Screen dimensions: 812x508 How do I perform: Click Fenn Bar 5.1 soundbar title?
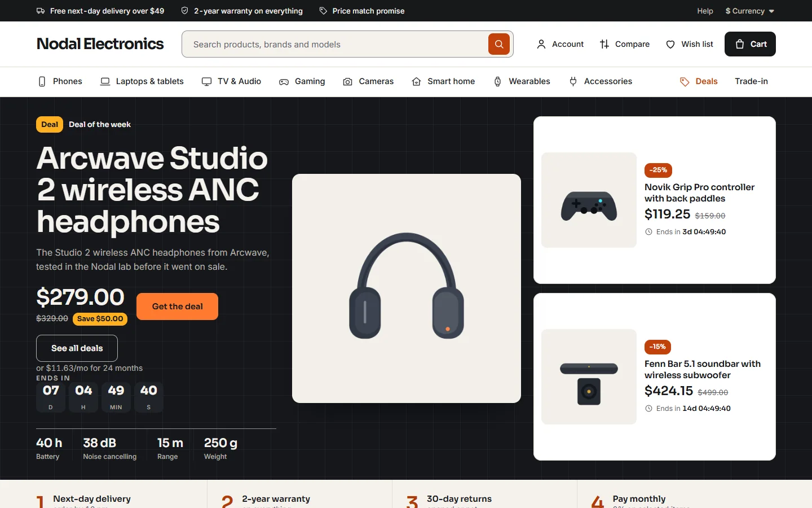[x=703, y=369]
